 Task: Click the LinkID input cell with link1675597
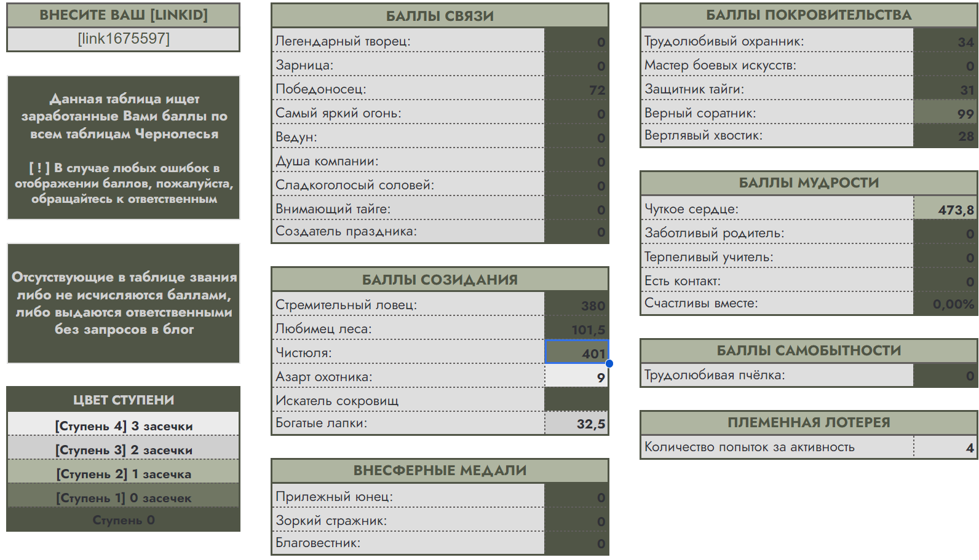click(x=123, y=39)
